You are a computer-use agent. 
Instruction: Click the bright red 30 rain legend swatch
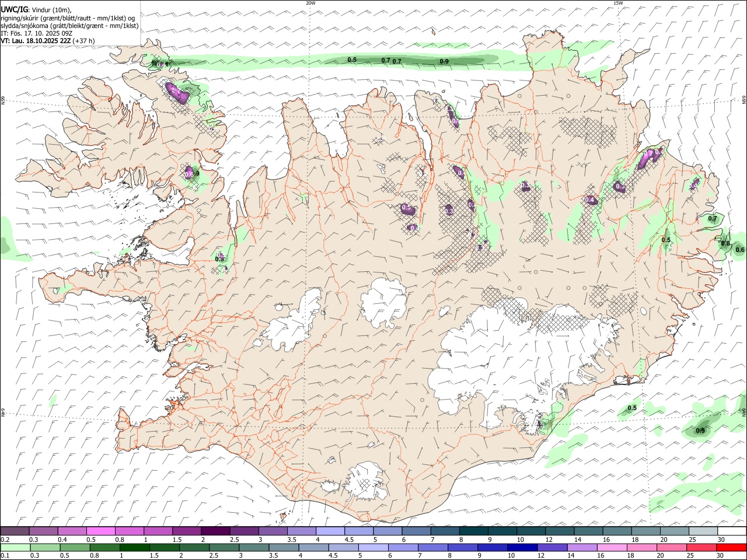click(x=731, y=547)
